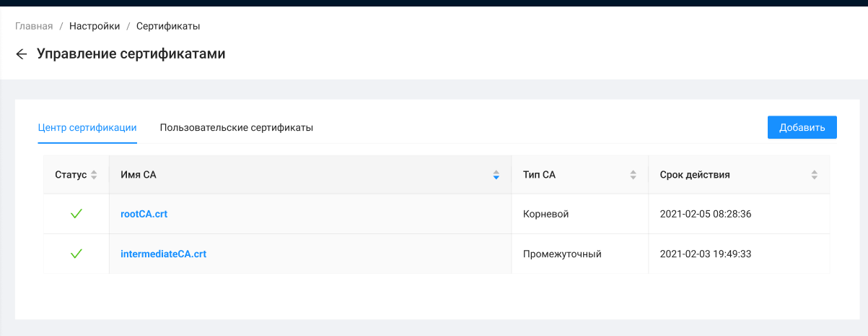Image resolution: width=868 pixels, height=336 pixels.
Task: Click the back arrow beside Управление сертификатами
Action: 22,54
